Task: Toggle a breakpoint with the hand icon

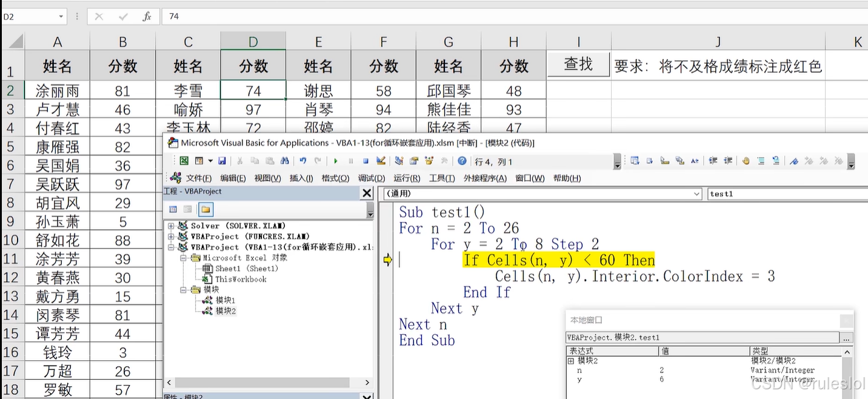Action: [746, 161]
